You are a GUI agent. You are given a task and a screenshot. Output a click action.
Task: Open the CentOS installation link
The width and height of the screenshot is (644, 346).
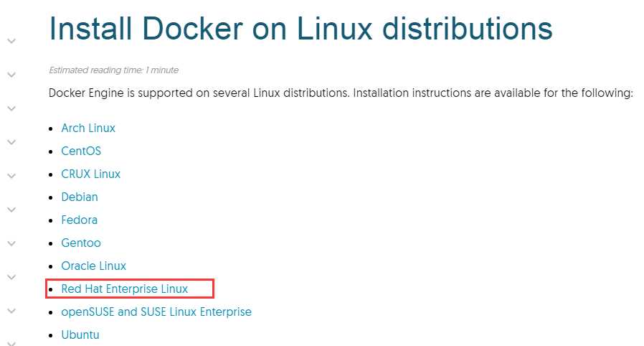click(x=81, y=151)
